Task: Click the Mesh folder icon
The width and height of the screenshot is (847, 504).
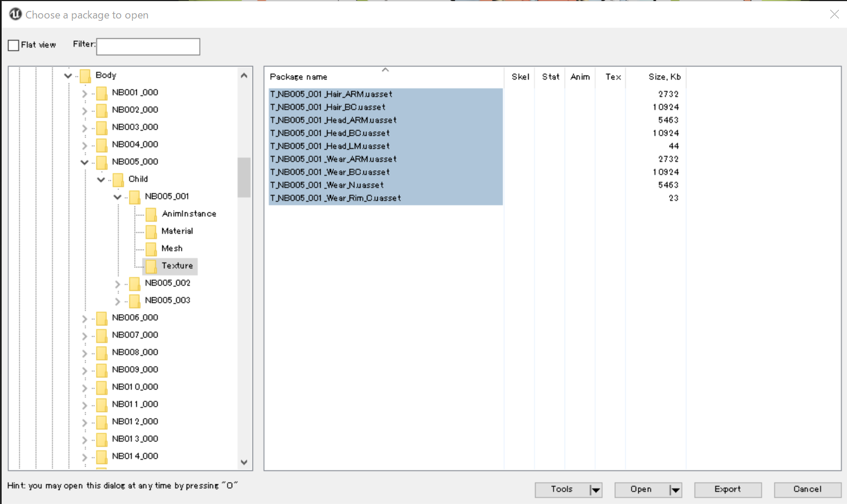Action: (x=151, y=249)
